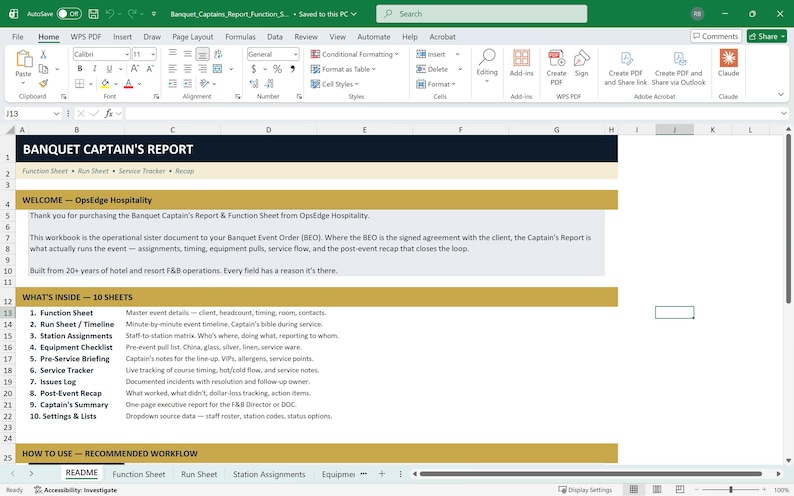Click the Redo arrow icon
This screenshot has width=794, height=496.
click(x=132, y=14)
